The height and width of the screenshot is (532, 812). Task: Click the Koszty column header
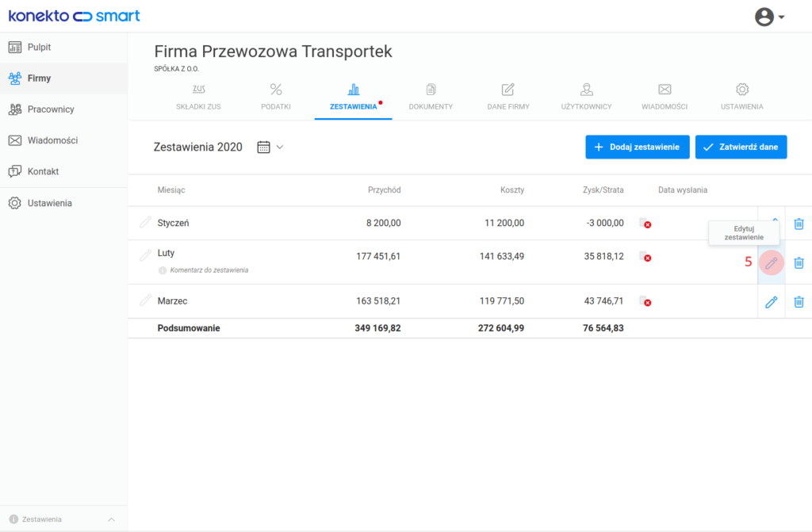click(512, 190)
